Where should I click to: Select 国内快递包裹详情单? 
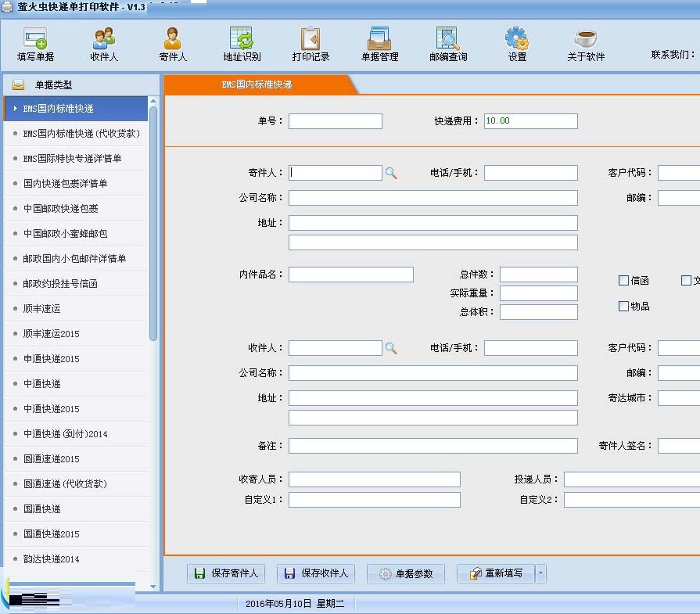coord(76,184)
